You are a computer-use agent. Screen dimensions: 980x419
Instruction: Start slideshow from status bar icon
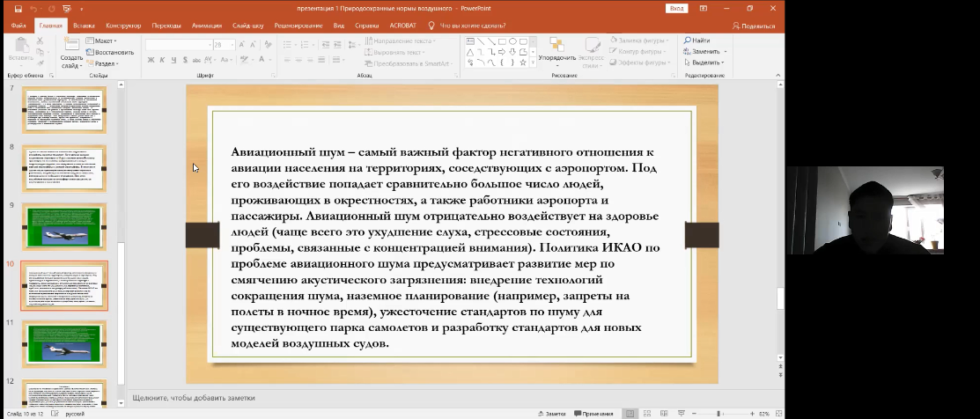click(x=681, y=414)
